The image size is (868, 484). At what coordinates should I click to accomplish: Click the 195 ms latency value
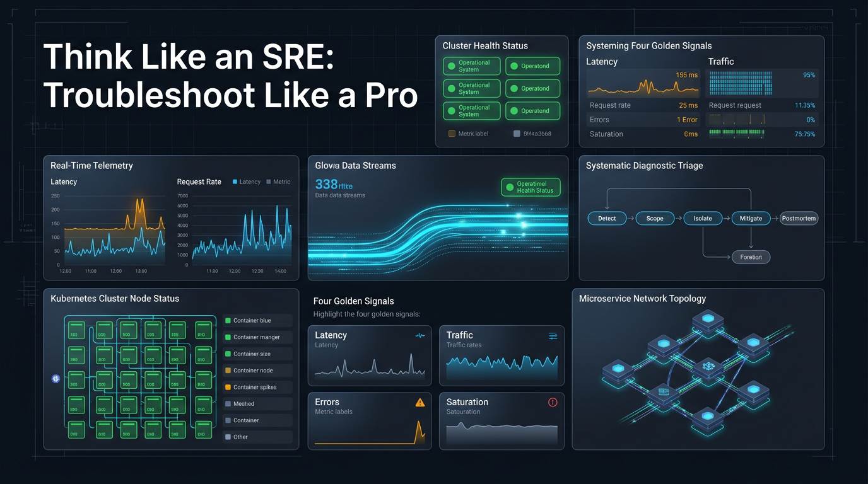pos(687,75)
